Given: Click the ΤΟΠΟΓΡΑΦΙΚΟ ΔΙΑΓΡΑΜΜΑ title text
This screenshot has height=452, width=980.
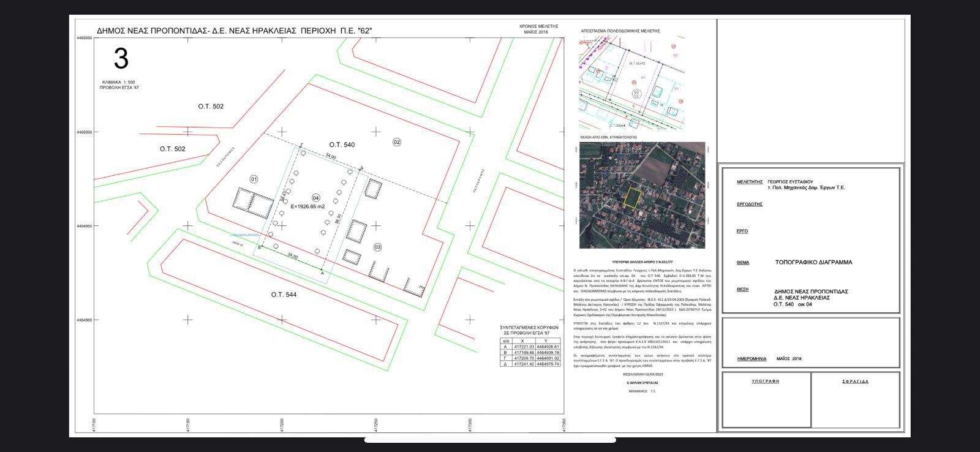Looking at the screenshot, I should click(813, 262).
